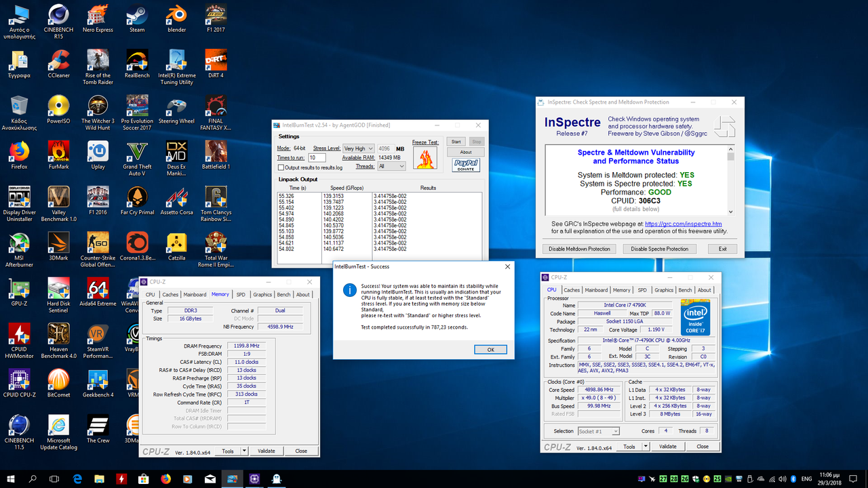Open Mainboard tab in CPU-Z timings window
This screenshot has height=488, width=868.
pos(195,295)
